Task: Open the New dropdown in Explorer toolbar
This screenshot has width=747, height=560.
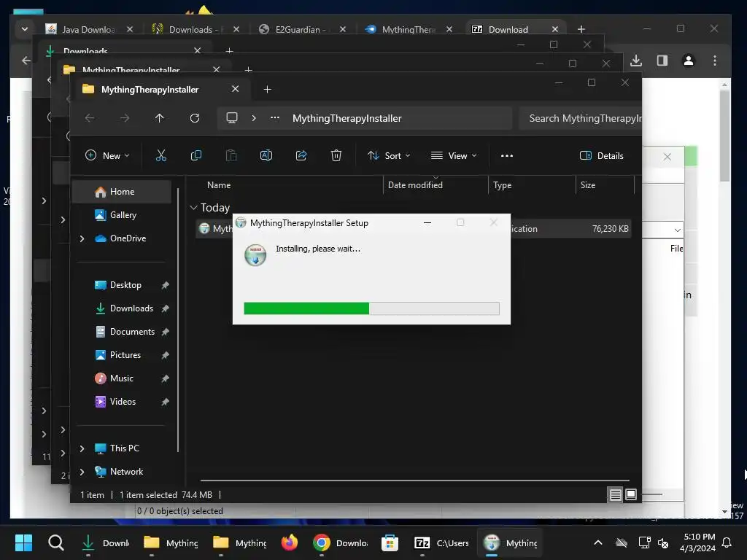Action: [107, 156]
